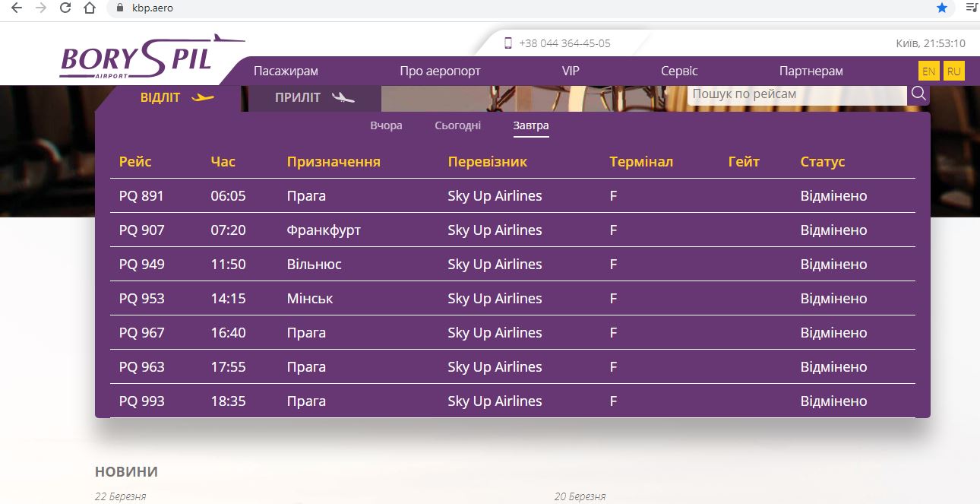Click the Boryspil Airport logo

(137, 58)
